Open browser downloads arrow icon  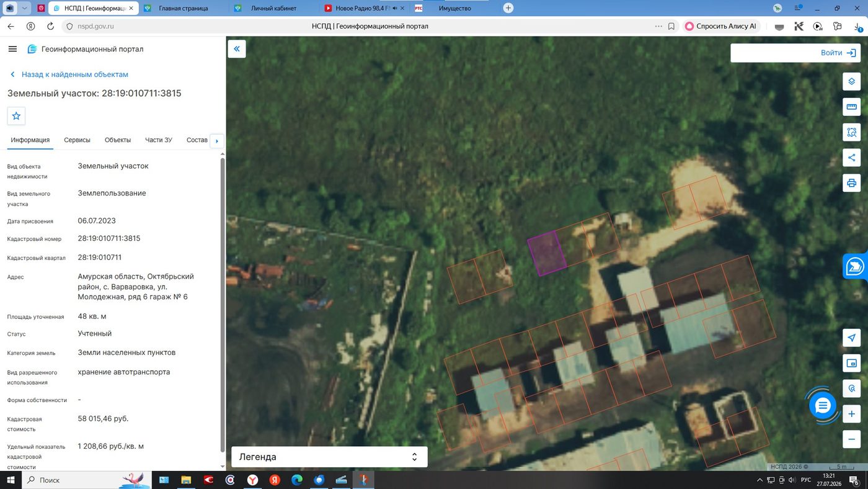[857, 27]
